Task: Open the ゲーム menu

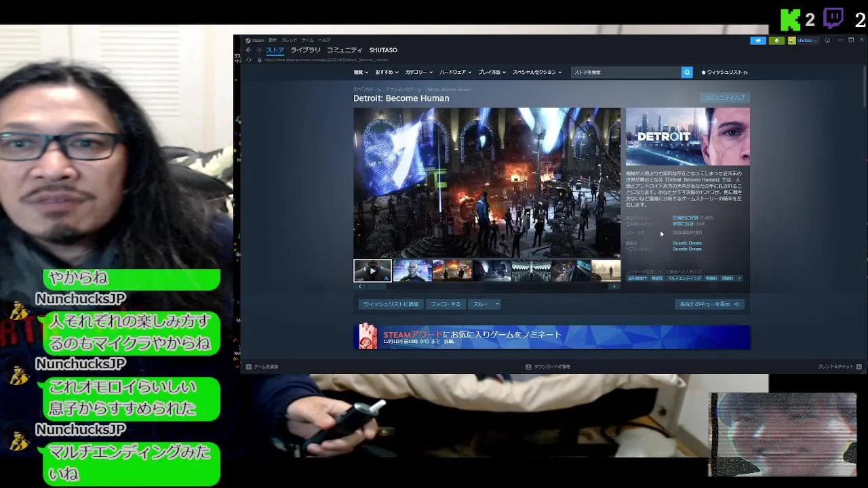Action: [308, 40]
